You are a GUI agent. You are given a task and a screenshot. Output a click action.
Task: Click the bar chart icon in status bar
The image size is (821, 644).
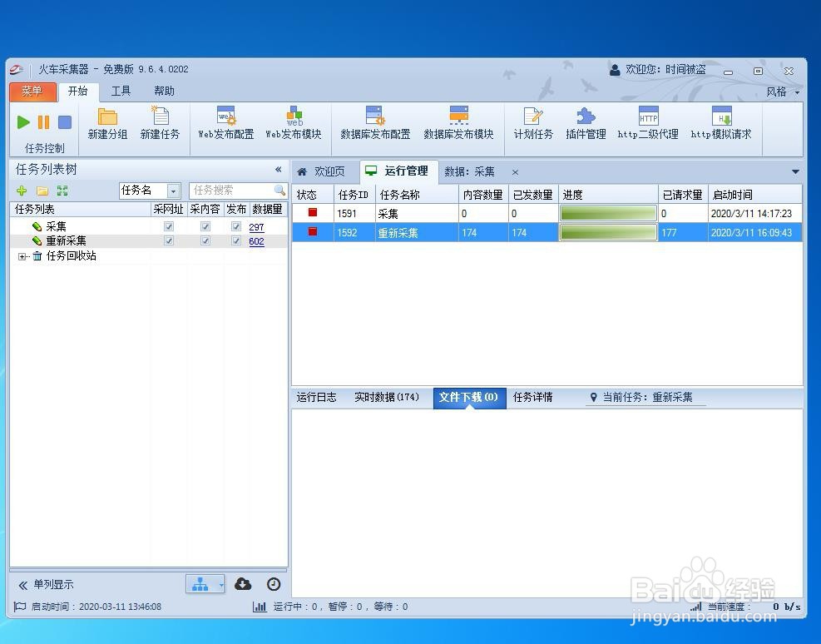[x=260, y=607]
